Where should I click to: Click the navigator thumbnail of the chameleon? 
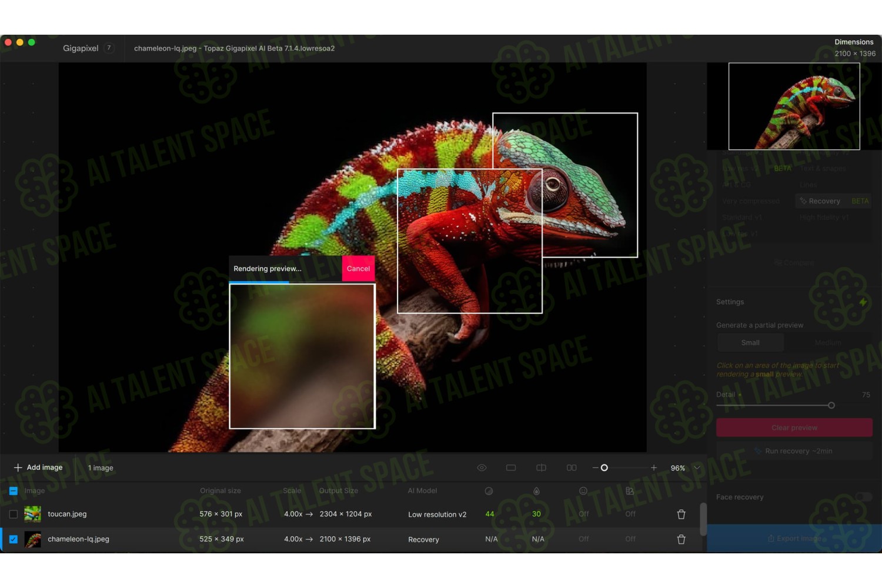tap(794, 106)
